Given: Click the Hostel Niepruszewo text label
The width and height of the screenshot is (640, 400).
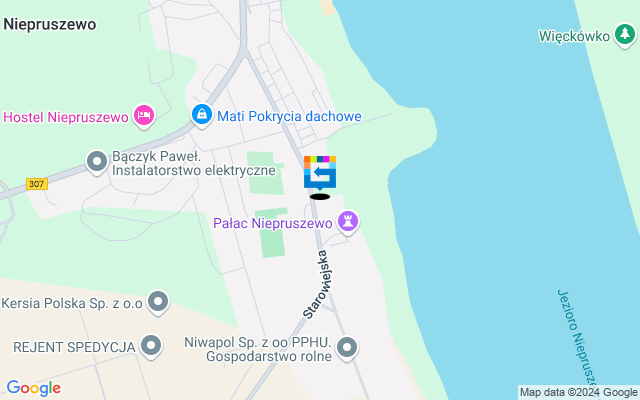Looking at the screenshot, I should click(x=66, y=118).
